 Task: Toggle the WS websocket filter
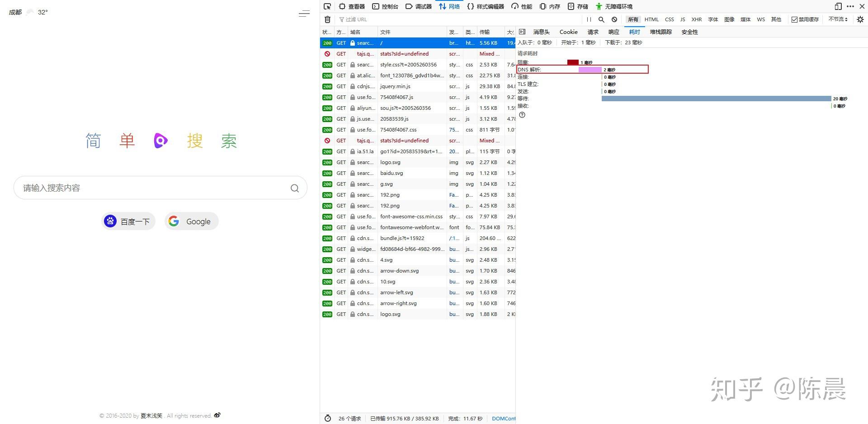point(761,19)
